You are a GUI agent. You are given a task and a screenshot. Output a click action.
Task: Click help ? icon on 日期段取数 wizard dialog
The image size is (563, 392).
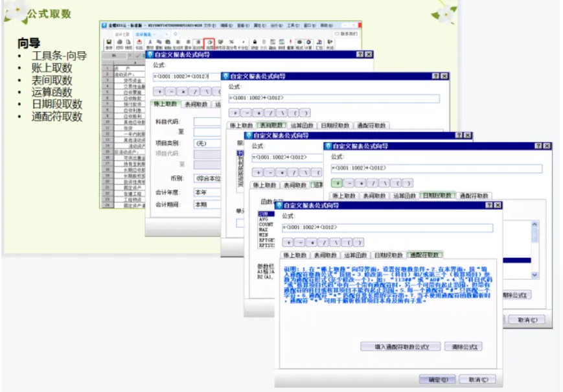pyautogui.click(x=538, y=146)
